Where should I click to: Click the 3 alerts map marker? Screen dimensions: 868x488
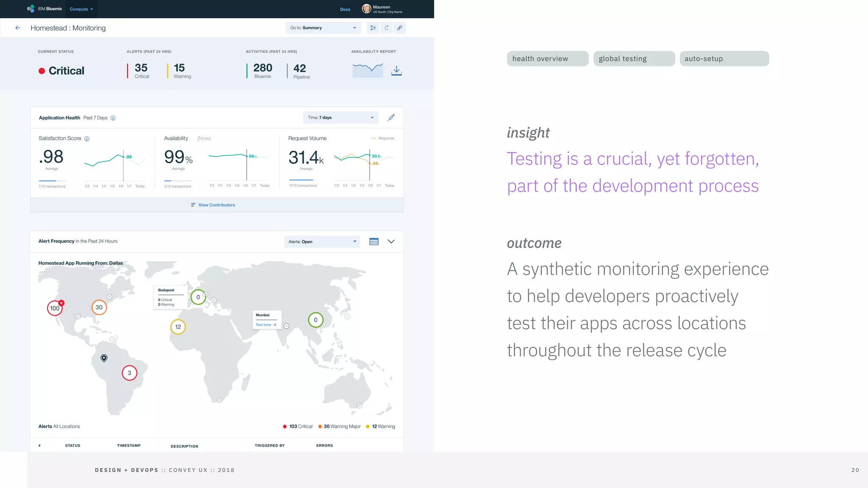[x=129, y=373]
